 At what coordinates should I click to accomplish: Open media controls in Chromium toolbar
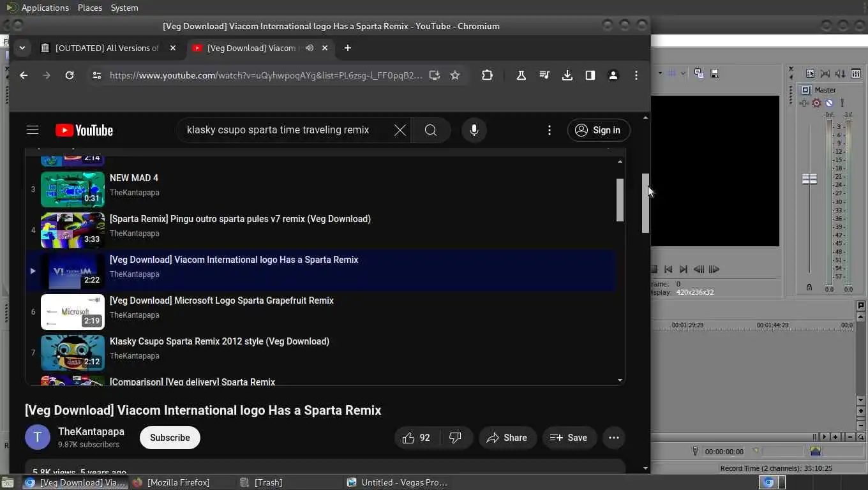coord(544,75)
